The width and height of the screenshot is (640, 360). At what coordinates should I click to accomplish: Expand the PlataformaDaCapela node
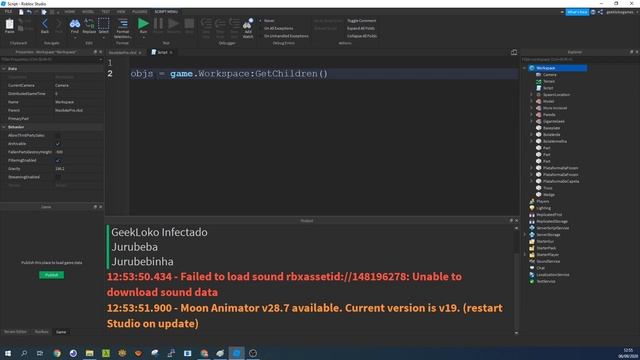click(531, 181)
